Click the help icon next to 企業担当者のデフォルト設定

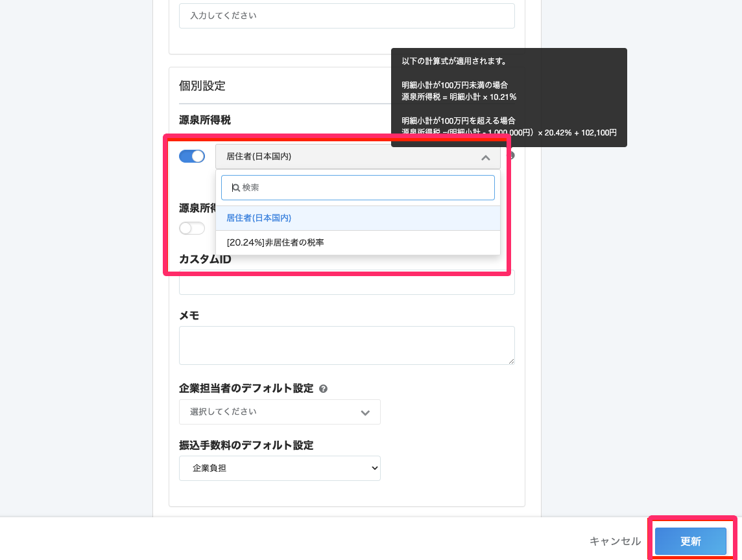323,389
